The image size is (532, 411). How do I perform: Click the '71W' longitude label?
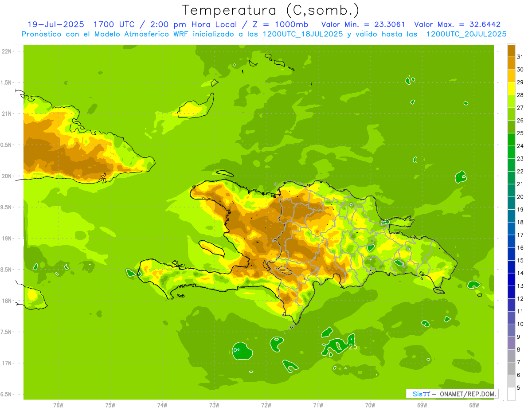pos(318,405)
